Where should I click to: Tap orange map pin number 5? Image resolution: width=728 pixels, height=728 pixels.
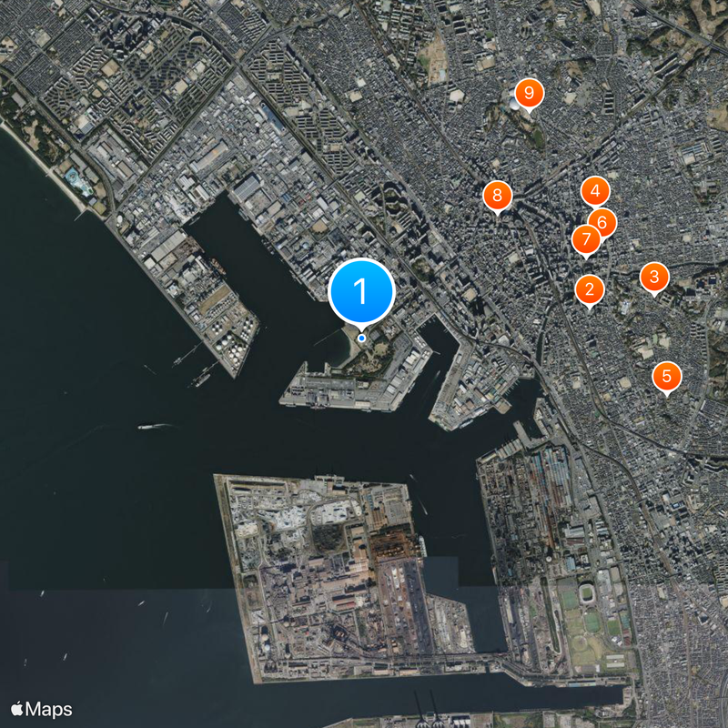click(x=667, y=377)
